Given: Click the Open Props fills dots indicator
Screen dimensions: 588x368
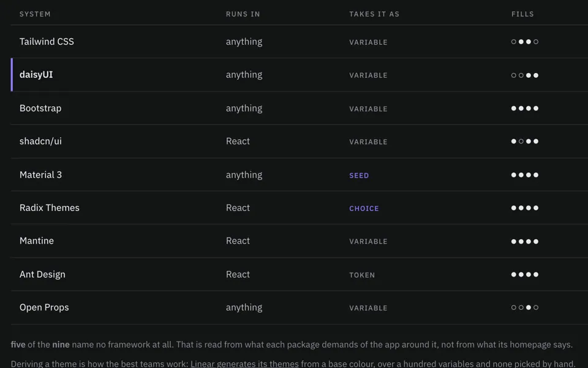Looking at the screenshot, I should [x=525, y=307].
